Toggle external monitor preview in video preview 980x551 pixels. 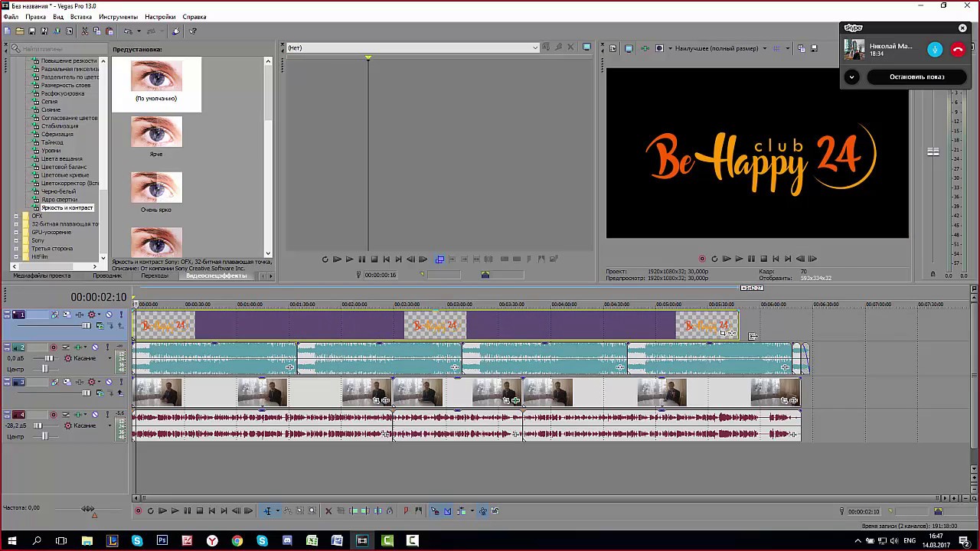tap(629, 48)
